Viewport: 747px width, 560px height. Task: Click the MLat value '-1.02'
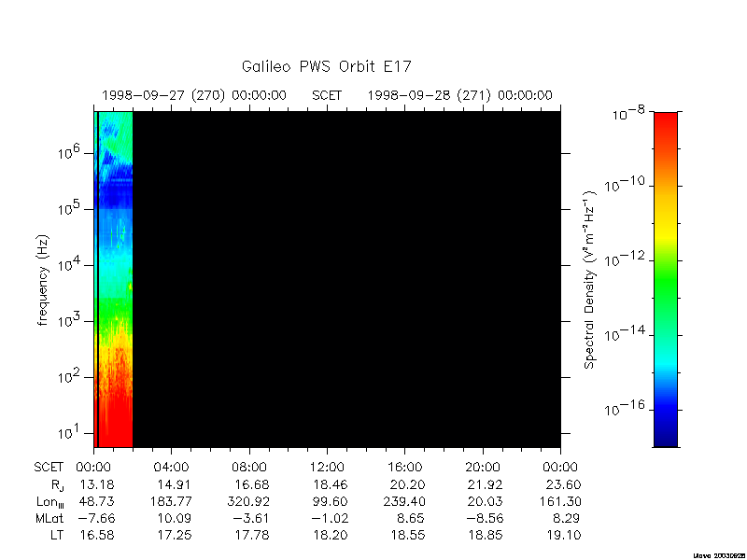[329, 519]
